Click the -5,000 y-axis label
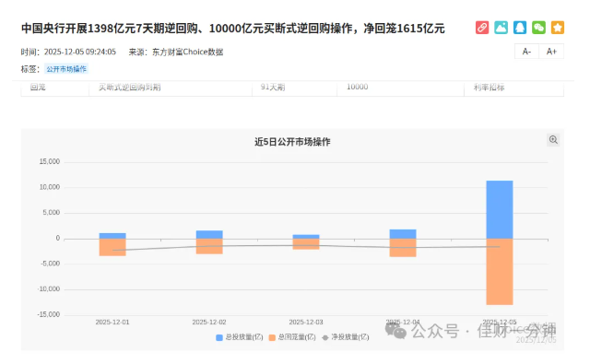This screenshot has height=364, width=590. coord(51,264)
